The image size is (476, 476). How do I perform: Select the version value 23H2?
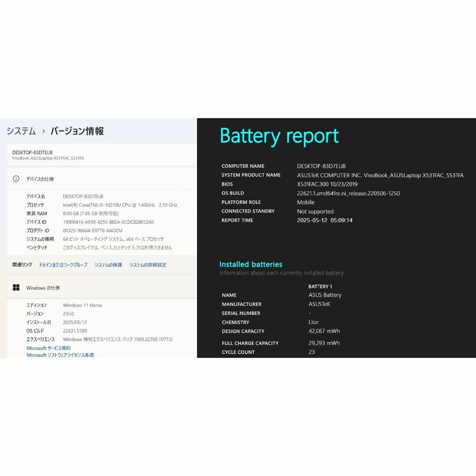(68, 314)
